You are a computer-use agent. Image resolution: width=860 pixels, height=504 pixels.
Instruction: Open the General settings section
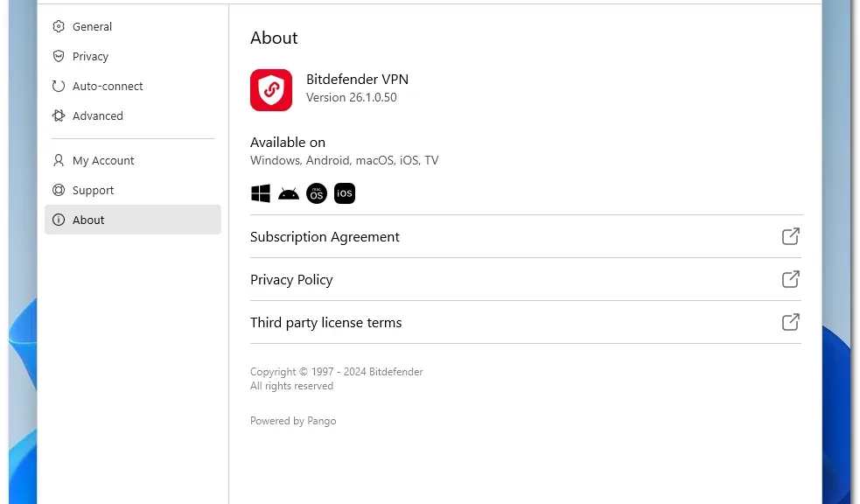tap(133, 26)
